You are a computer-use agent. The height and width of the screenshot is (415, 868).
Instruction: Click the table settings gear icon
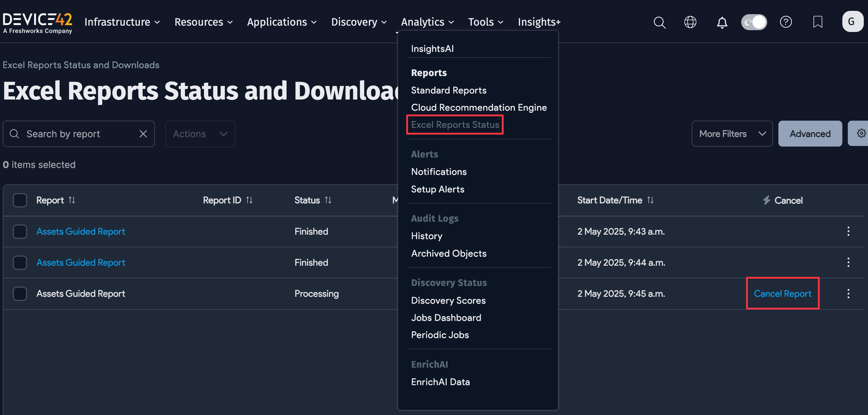pyautogui.click(x=861, y=133)
